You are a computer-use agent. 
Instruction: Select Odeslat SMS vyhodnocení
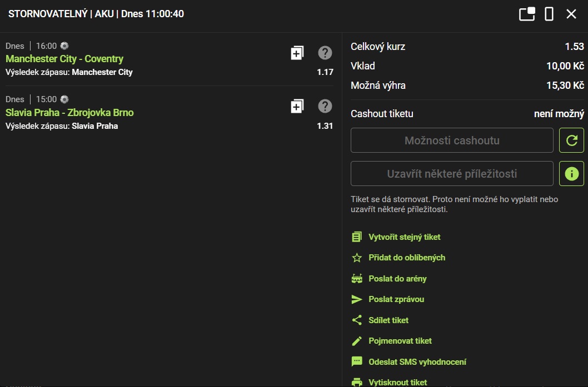[417, 362]
